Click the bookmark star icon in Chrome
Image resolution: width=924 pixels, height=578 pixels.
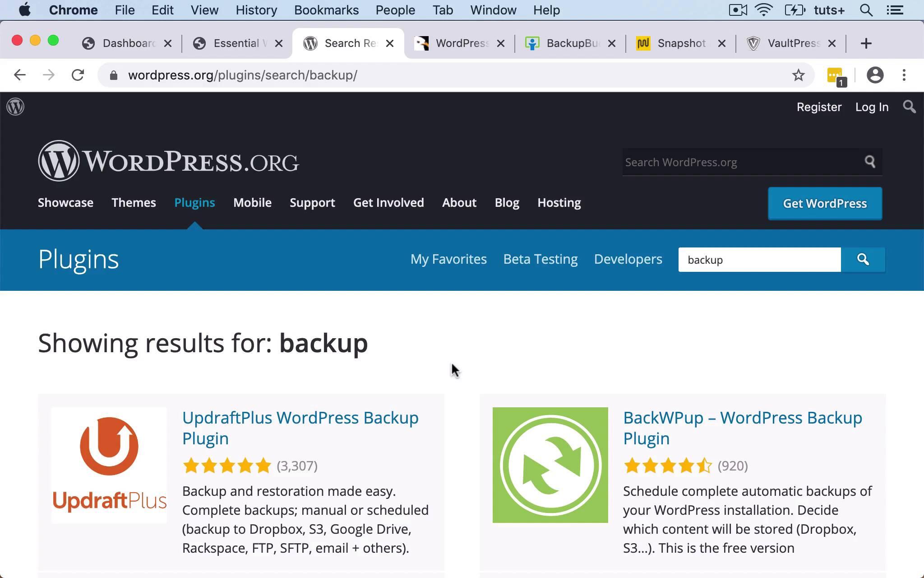(x=798, y=75)
